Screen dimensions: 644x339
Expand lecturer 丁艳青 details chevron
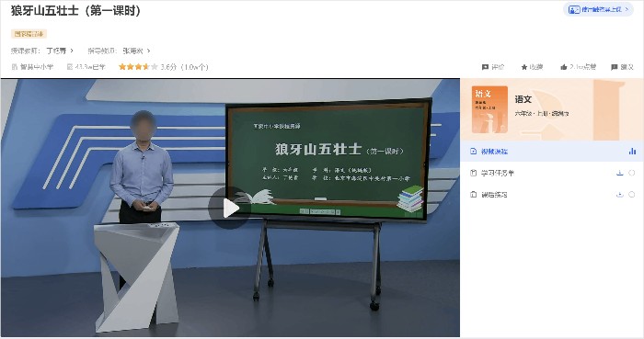(x=72, y=51)
